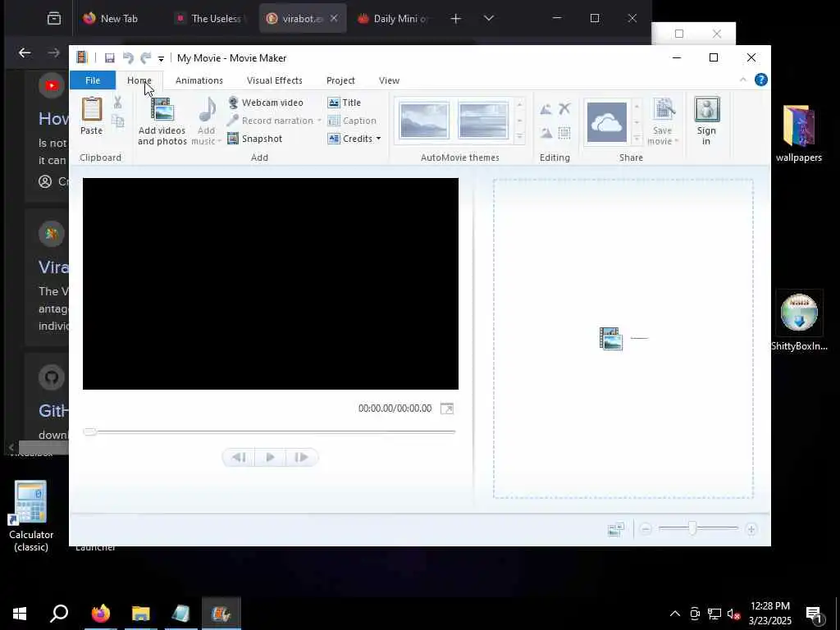
Task: Take a Snapshot of the preview
Action: (x=255, y=139)
